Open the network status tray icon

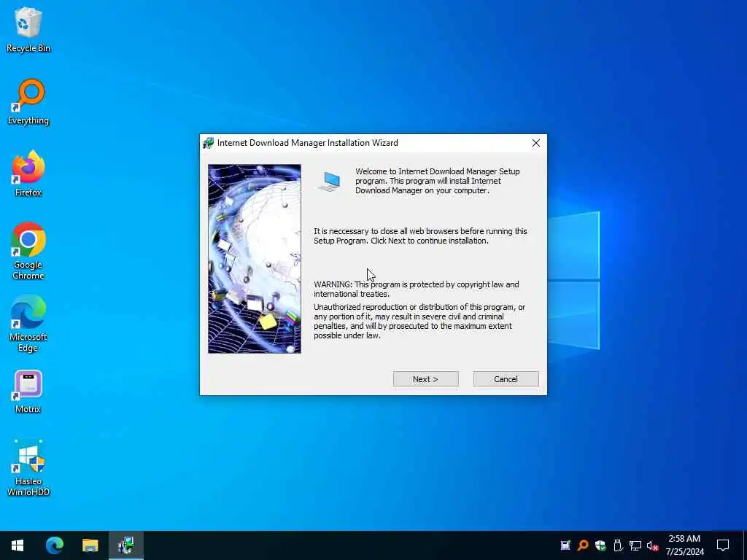pyautogui.click(x=635, y=545)
